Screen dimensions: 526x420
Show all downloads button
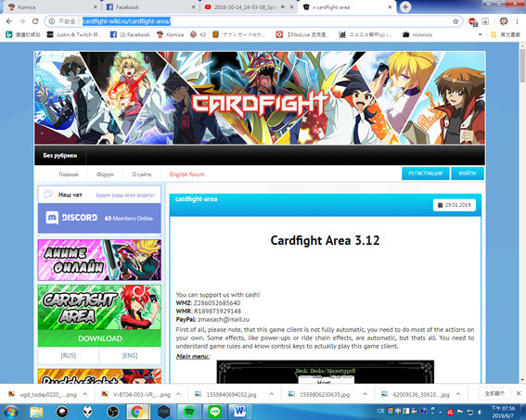(494, 393)
